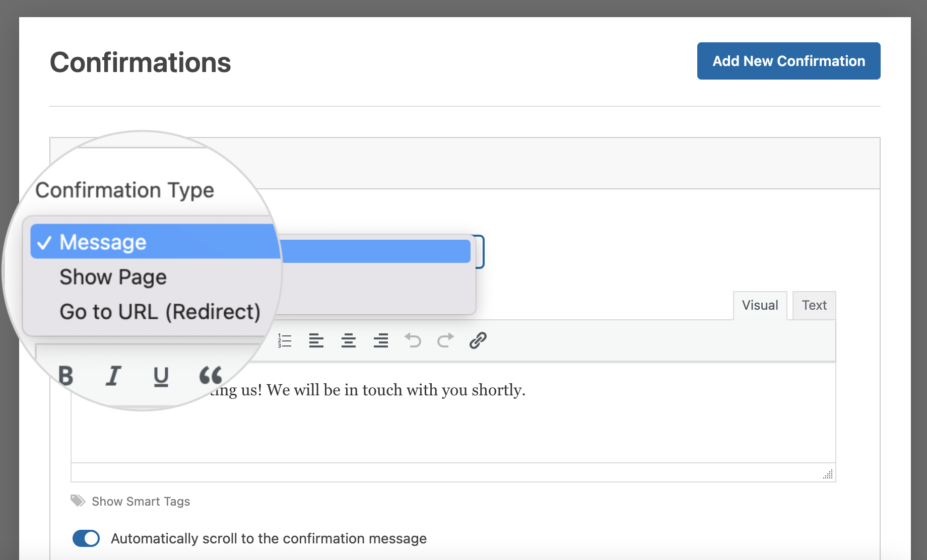Insert a blockquote
This screenshot has width=927, height=560.
210,375
